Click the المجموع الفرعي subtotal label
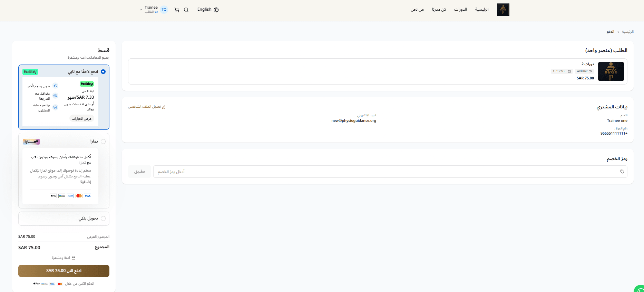Image resolution: width=644 pixels, height=292 pixels. click(98, 237)
